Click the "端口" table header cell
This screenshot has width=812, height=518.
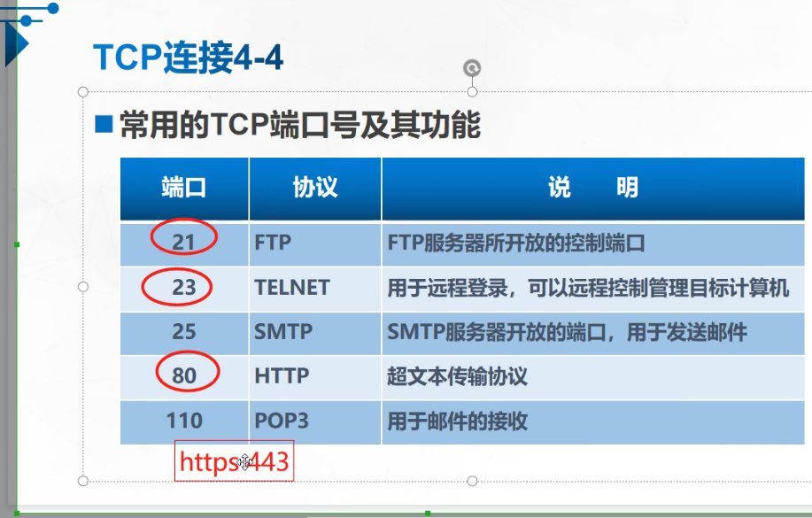(x=184, y=189)
